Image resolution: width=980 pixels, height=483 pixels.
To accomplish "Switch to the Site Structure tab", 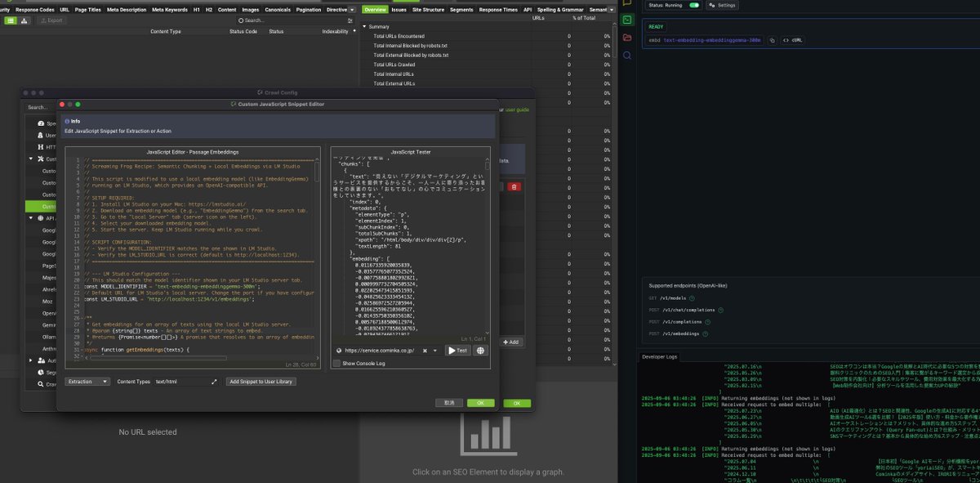I will (429, 9).
